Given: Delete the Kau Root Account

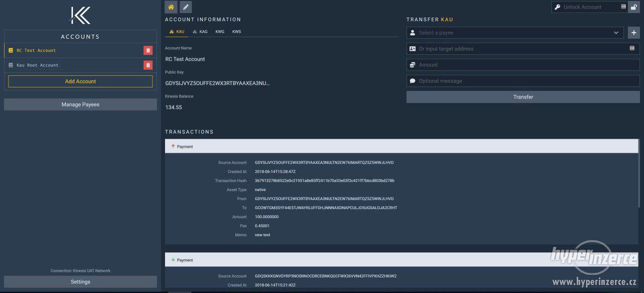Looking at the screenshot, I should point(148,65).
